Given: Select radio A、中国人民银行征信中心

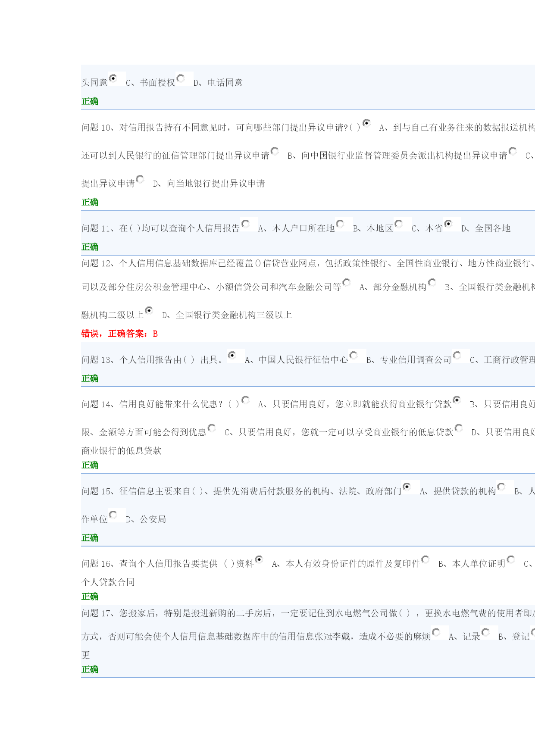Looking at the screenshot, I should click(x=232, y=355).
